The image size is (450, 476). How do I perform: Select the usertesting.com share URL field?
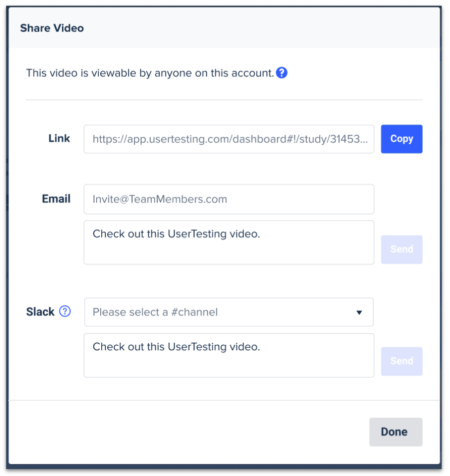click(x=229, y=139)
